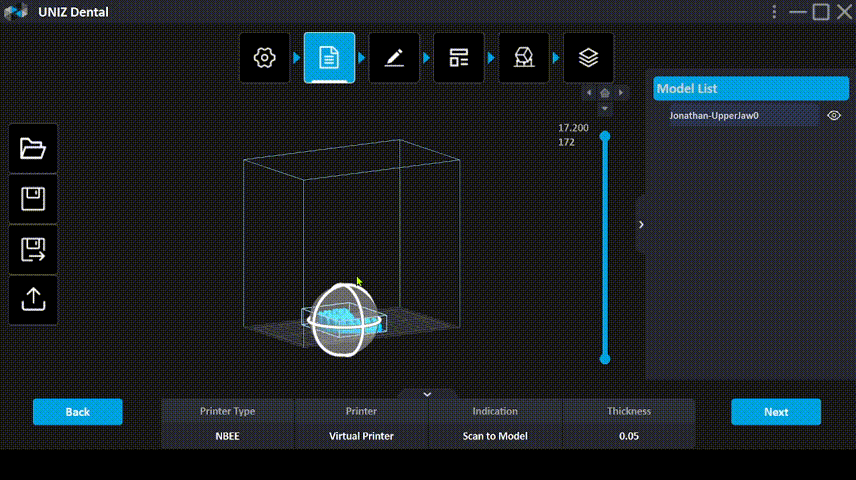Select Jonathan-UpperJaw0 in the model list
The height and width of the screenshot is (480, 856).
pos(745,116)
